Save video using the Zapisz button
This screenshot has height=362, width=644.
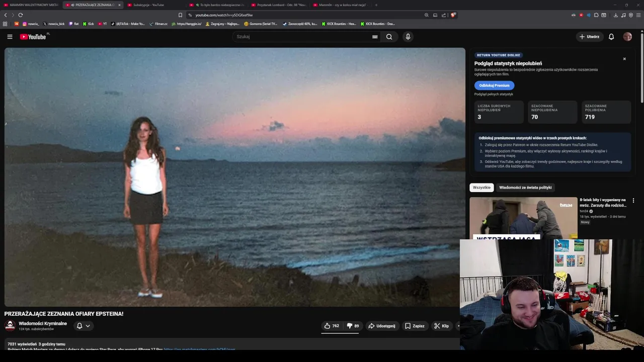click(415, 326)
